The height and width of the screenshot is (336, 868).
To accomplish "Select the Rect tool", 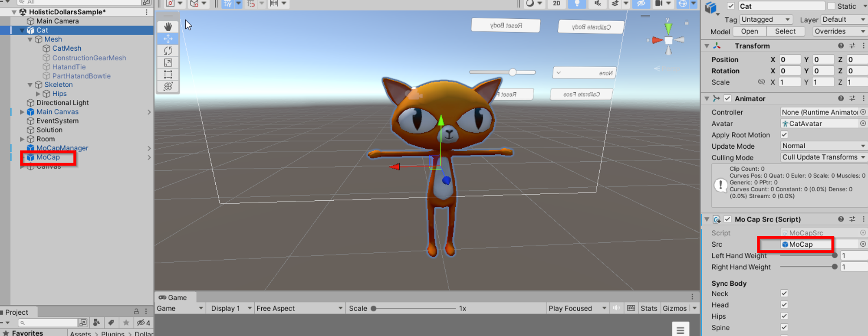I will (x=168, y=75).
